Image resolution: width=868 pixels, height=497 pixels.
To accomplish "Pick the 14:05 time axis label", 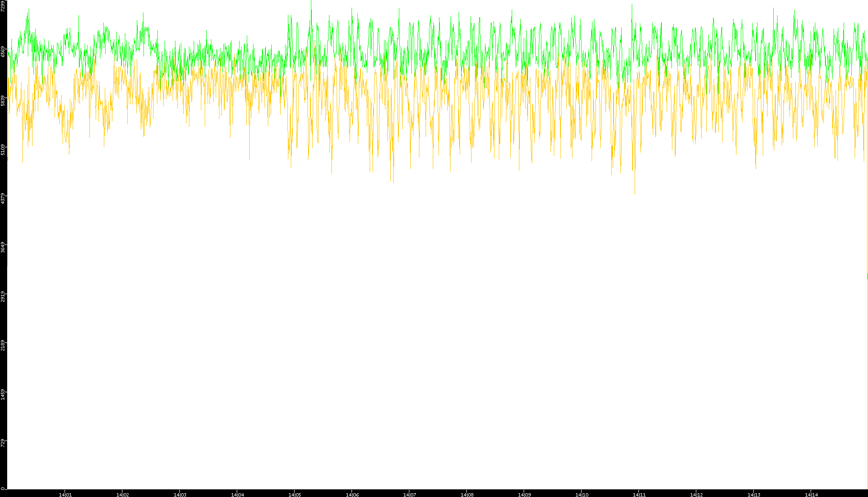I will coord(295,494).
